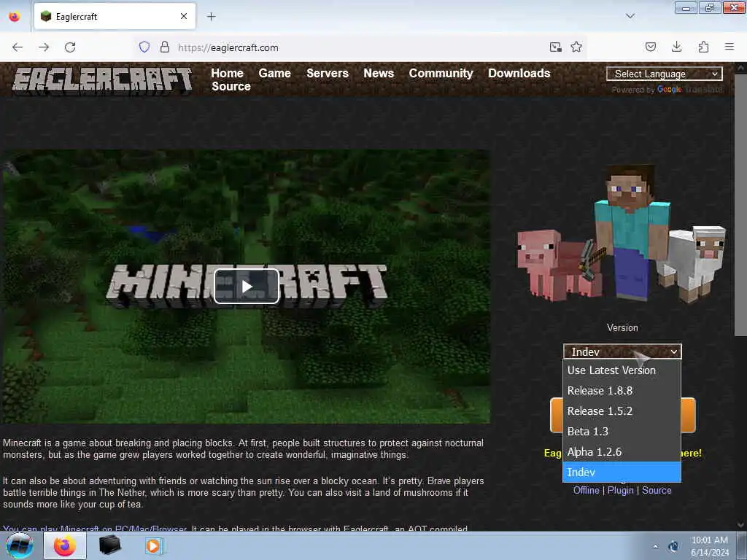Open the Source link below version list
Viewport: 747px width, 560px height.
(657, 491)
